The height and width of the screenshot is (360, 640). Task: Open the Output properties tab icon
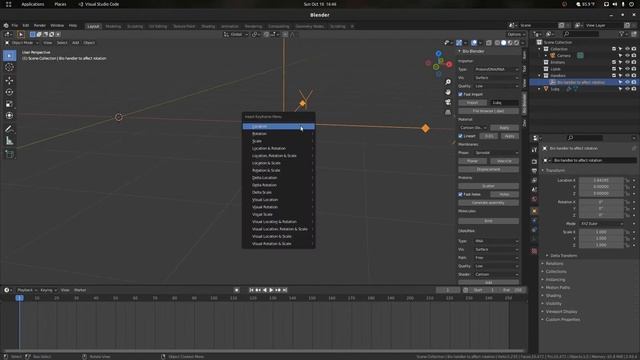[x=534, y=171]
